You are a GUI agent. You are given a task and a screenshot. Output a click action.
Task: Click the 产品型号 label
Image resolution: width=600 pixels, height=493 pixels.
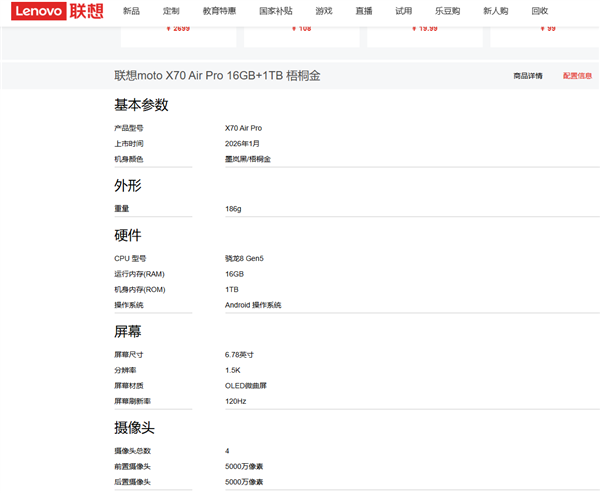129,128
